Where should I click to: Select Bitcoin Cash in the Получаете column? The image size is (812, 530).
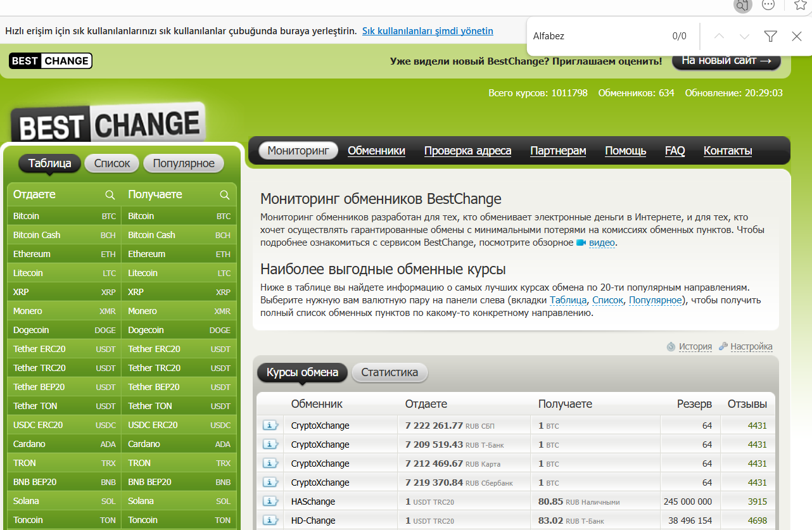179,235
